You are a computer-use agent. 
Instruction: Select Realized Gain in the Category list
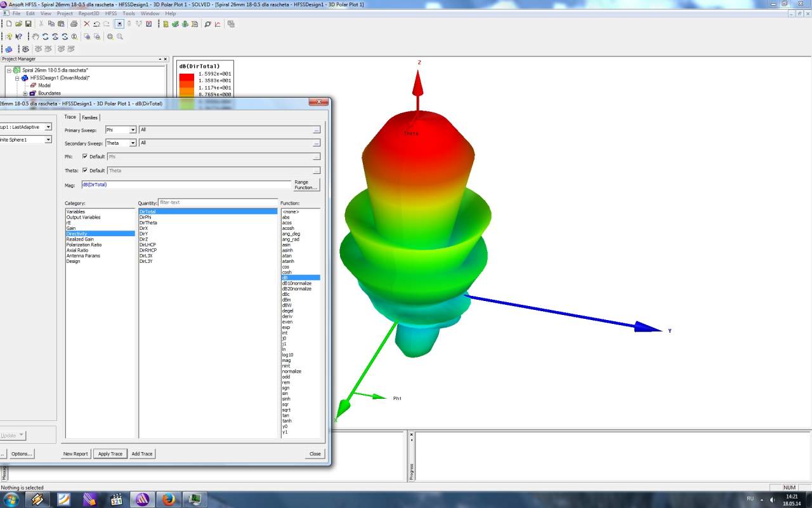[x=80, y=239]
